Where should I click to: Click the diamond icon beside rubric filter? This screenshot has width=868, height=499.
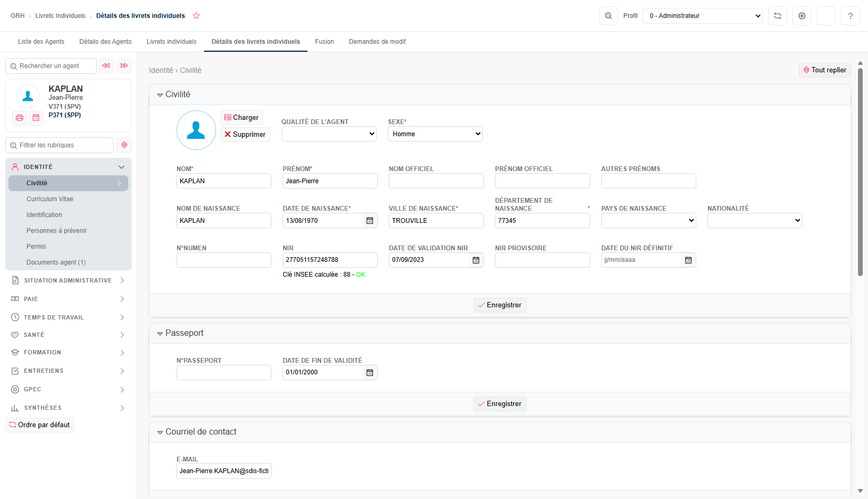point(124,145)
